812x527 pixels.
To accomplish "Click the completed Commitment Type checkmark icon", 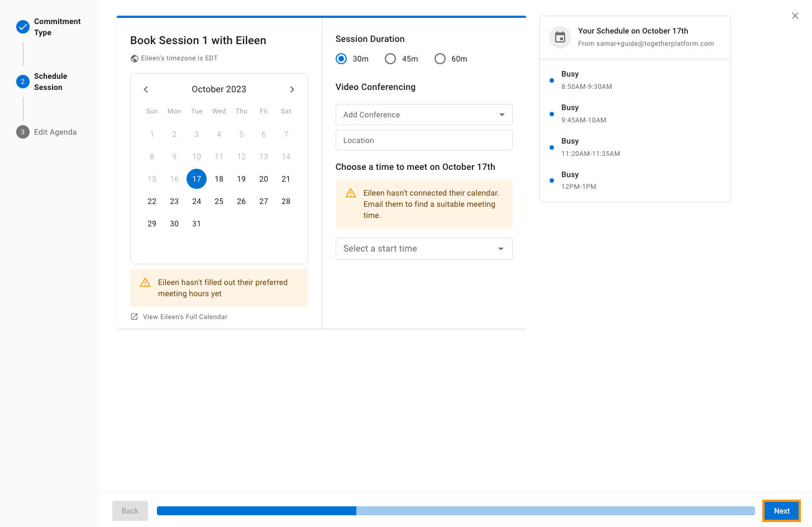I will pos(23,27).
